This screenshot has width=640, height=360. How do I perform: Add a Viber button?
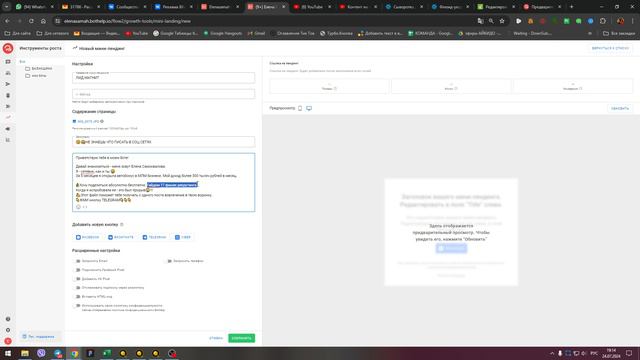pos(183,237)
